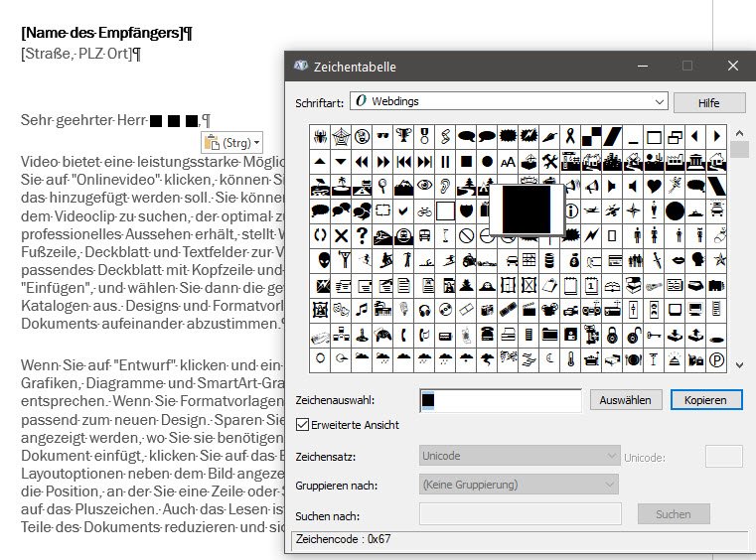
Task: Click the character grid scrollbar up arrow
Action: click(x=739, y=133)
